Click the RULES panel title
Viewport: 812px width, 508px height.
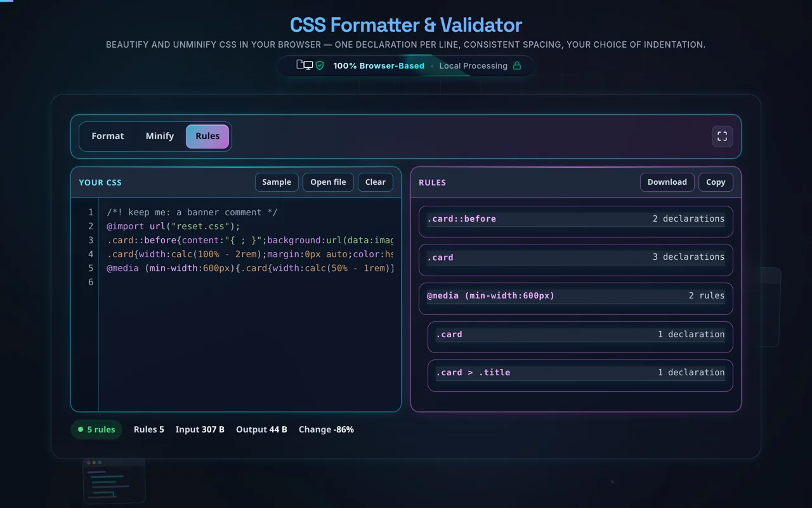(433, 182)
